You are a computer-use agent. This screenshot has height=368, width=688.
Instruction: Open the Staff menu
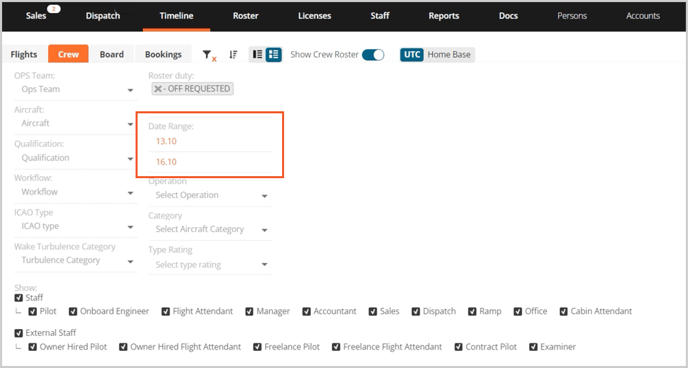380,16
